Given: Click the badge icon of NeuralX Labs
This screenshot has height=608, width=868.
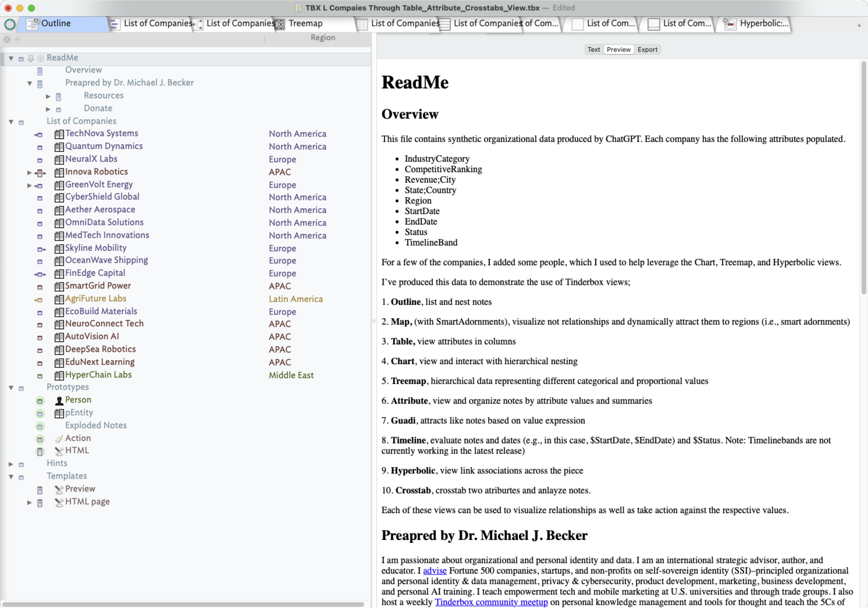Looking at the screenshot, I should 59,159.
